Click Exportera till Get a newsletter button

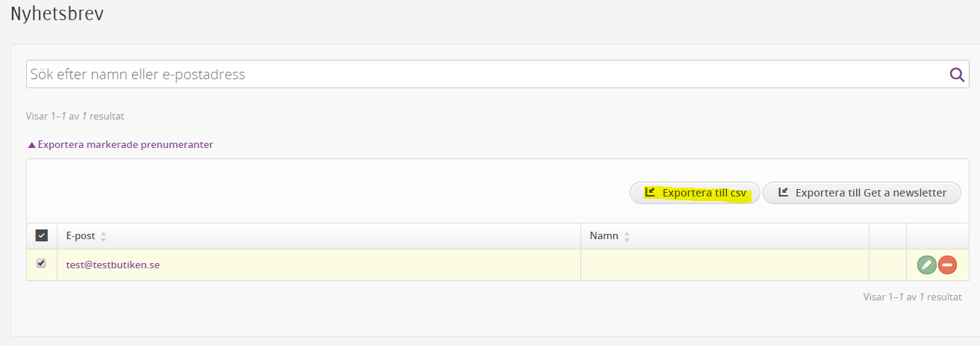click(x=862, y=193)
